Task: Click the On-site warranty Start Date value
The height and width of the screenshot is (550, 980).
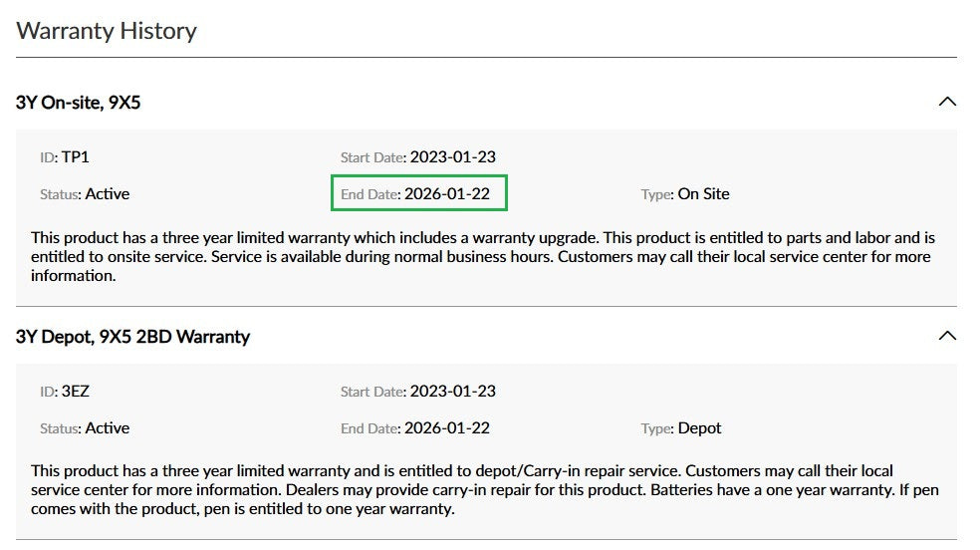Action: pos(452,157)
